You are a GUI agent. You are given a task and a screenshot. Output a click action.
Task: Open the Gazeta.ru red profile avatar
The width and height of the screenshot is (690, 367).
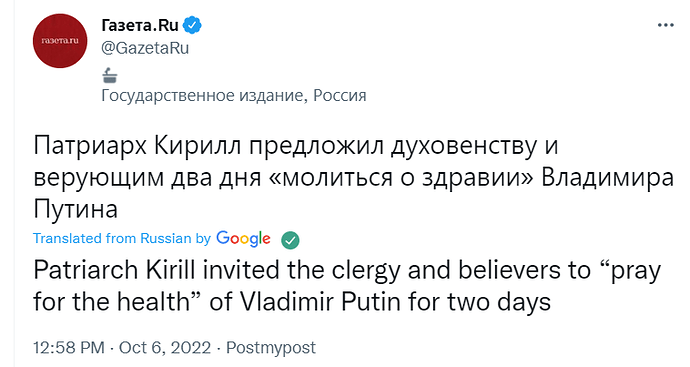(60, 41)
